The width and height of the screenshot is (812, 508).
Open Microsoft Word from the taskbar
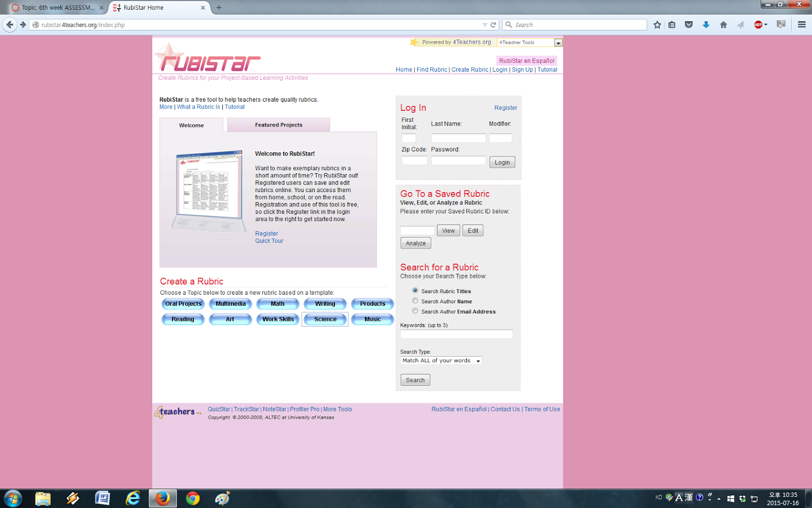coord(103,498)
